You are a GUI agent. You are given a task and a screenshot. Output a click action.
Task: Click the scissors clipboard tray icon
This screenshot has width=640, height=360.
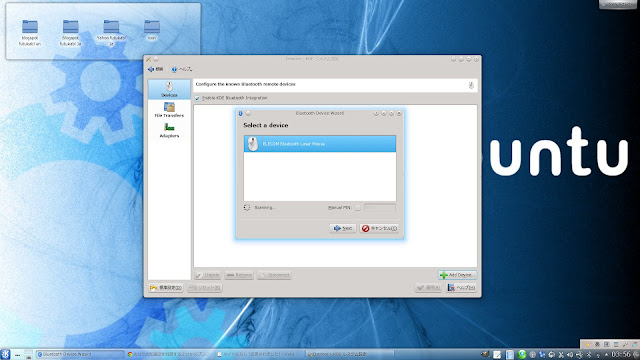(561, 355)
